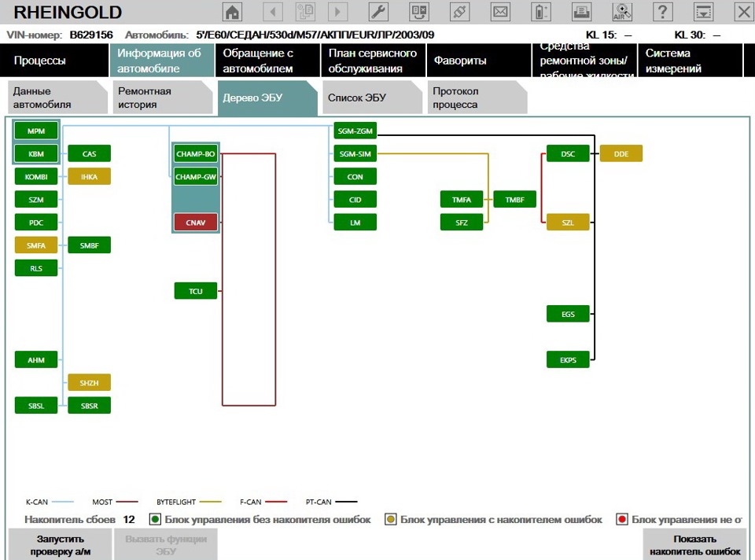Select the SGM-SIM control unit
This screenshot has height=560, width=755.
pyautogui.click(x=355, y=153)
